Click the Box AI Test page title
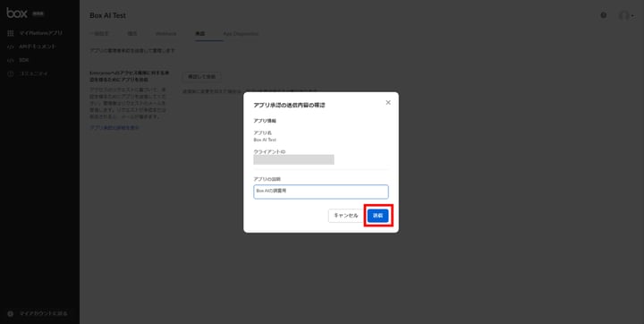 [107, 15]
